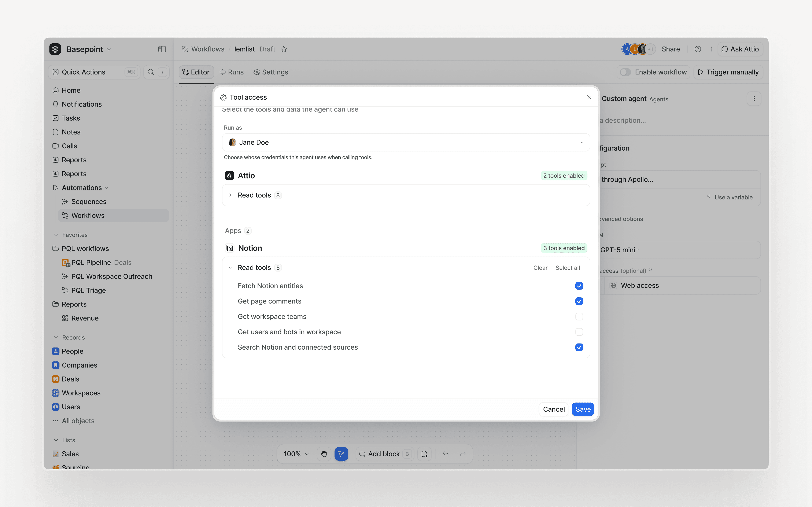This screenshot has width=812, height=507.
Task: Uncheck Get page comments
Action: click(579, 301)
